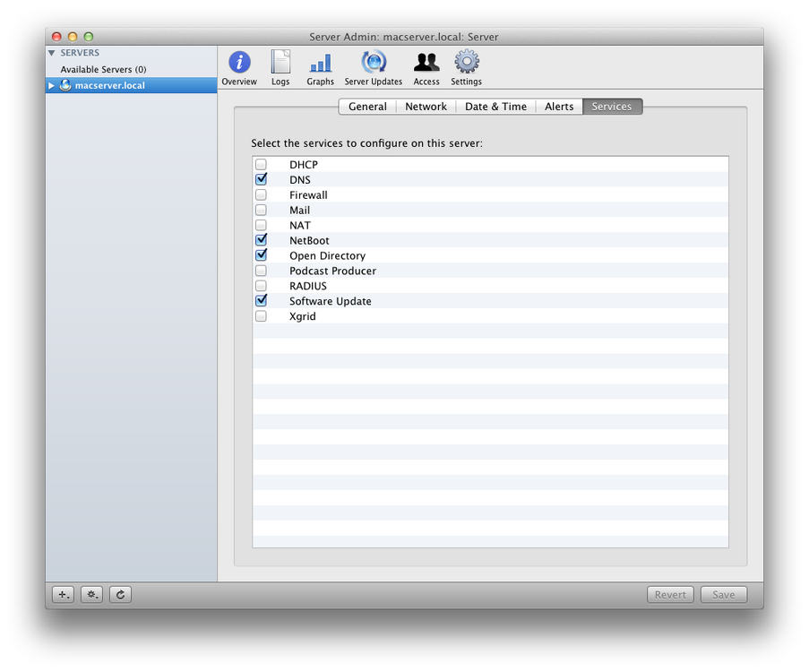Click the Mail service label

(300, 210)
